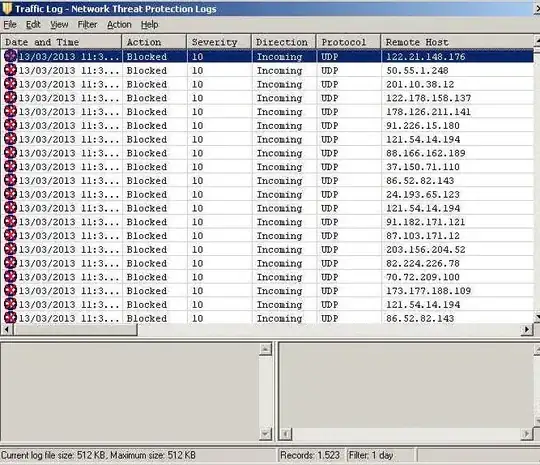Click the blocked icon on the 122.178.158.137 row
Screen dimensions: 540x465
click(10, 97)
